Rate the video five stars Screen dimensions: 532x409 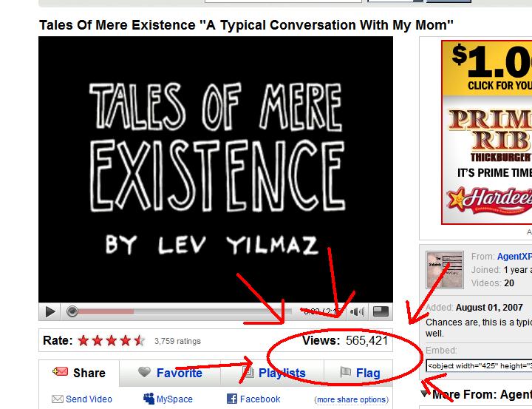click(x=140, y=340)
